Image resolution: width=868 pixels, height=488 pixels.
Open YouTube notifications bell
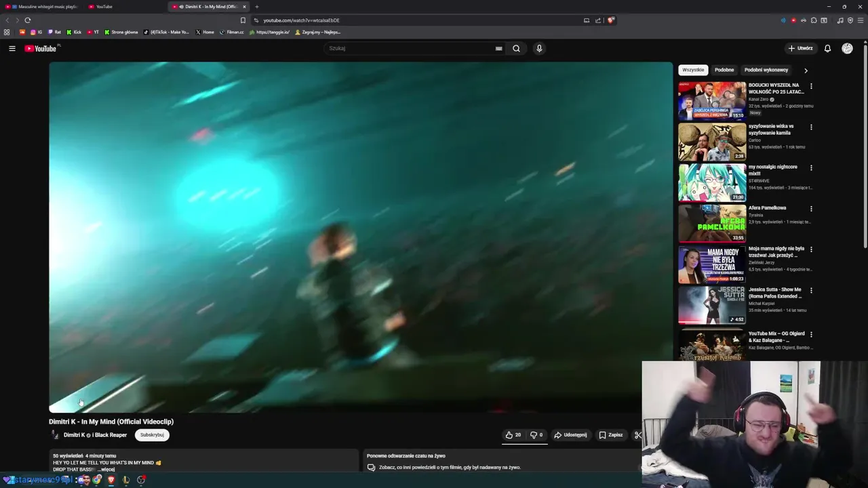click(827, 48)
